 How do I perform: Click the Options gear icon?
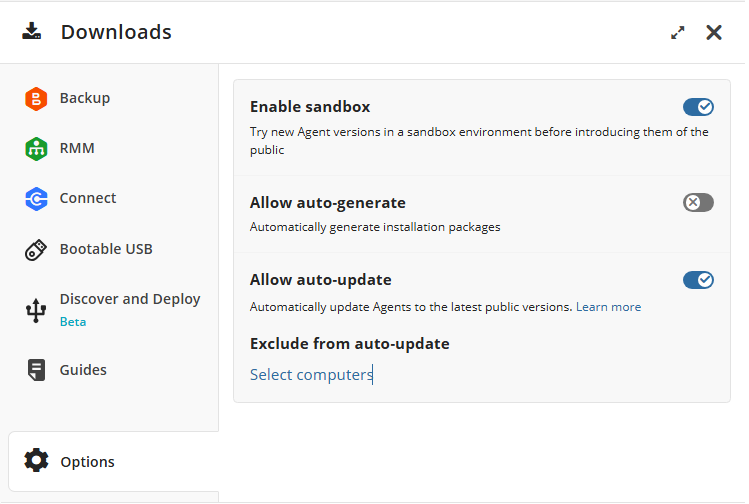tap(36, 461)
